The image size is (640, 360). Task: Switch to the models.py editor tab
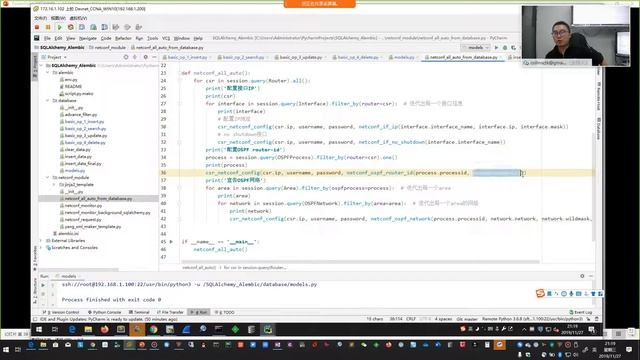coord(404,58)
